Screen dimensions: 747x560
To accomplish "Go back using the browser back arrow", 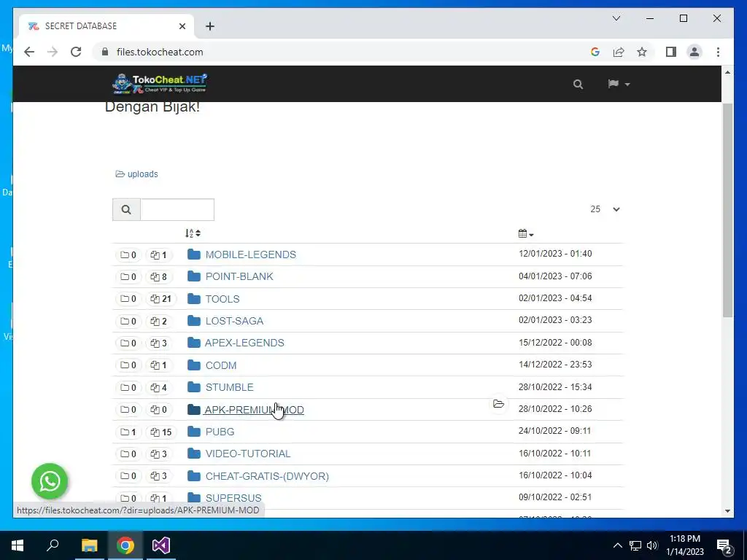I will pos(29,52).
